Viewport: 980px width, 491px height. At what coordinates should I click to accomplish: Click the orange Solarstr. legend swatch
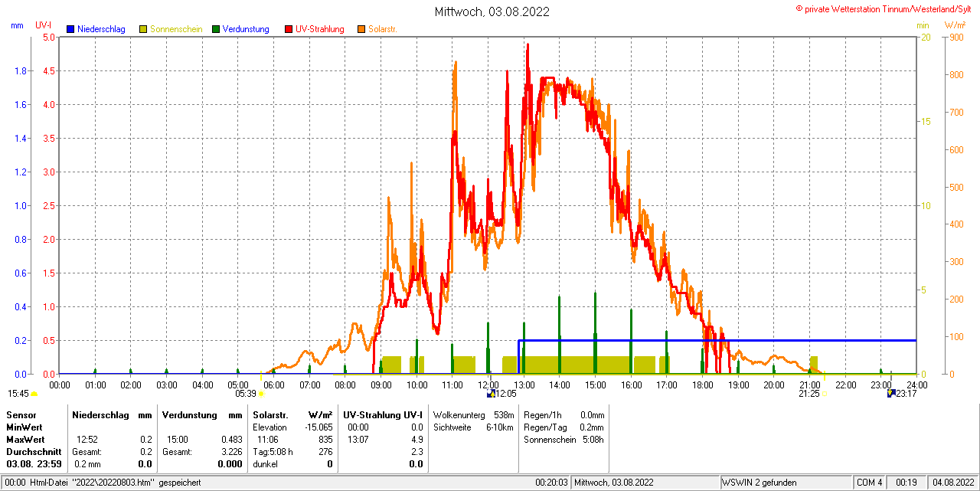[x=361, y=29]
